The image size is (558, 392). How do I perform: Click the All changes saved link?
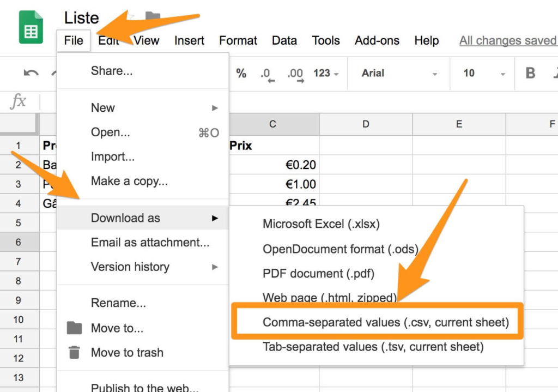point(508,40)
